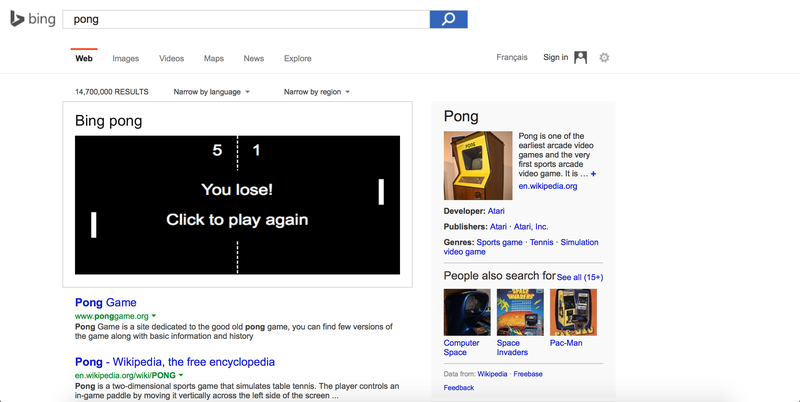This screenshot has height=402, width=800.
Task: Open dropdown arrow next to www.ponggame.org
Action: click(154, 316)
